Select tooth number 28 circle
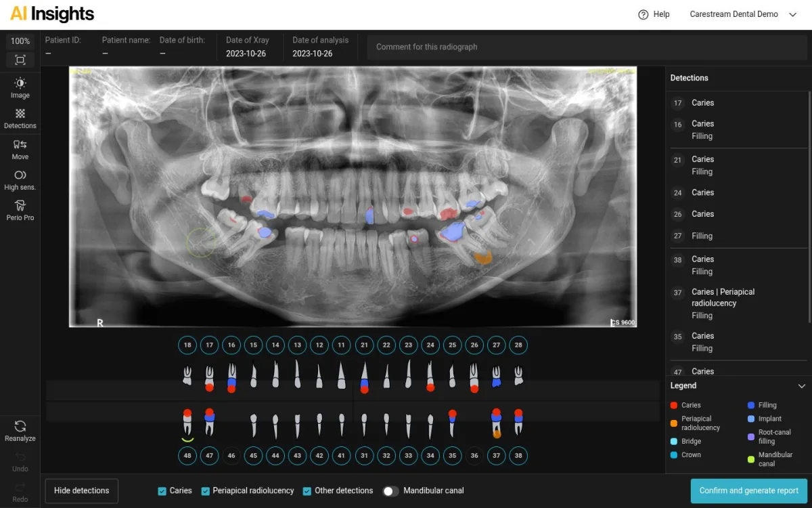The image size is (812, 508). 518,345
